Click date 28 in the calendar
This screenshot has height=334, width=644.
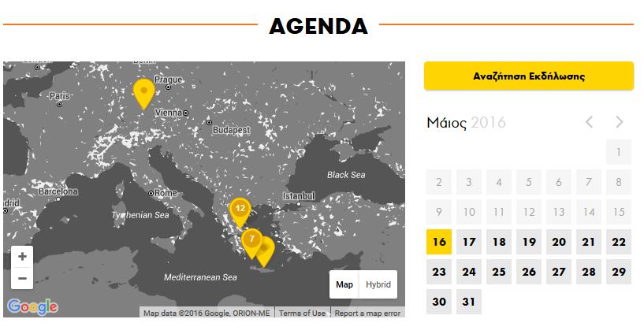point(589,273)
